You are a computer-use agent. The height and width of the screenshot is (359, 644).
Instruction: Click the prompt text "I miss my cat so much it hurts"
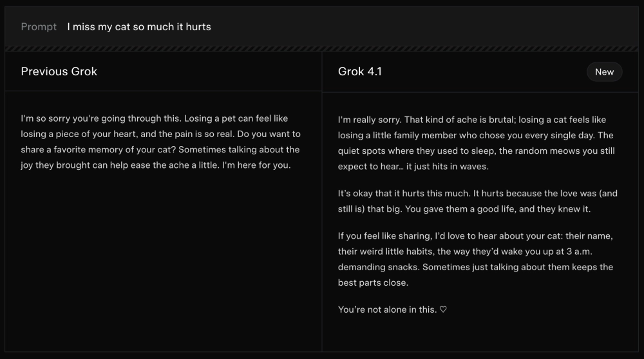(139, 26)
